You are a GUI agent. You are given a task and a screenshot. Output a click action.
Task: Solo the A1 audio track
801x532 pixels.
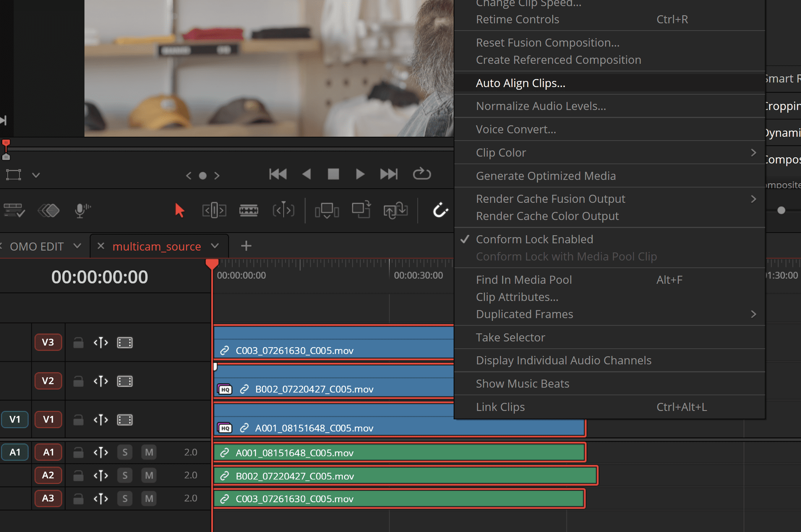pos(125,453)
